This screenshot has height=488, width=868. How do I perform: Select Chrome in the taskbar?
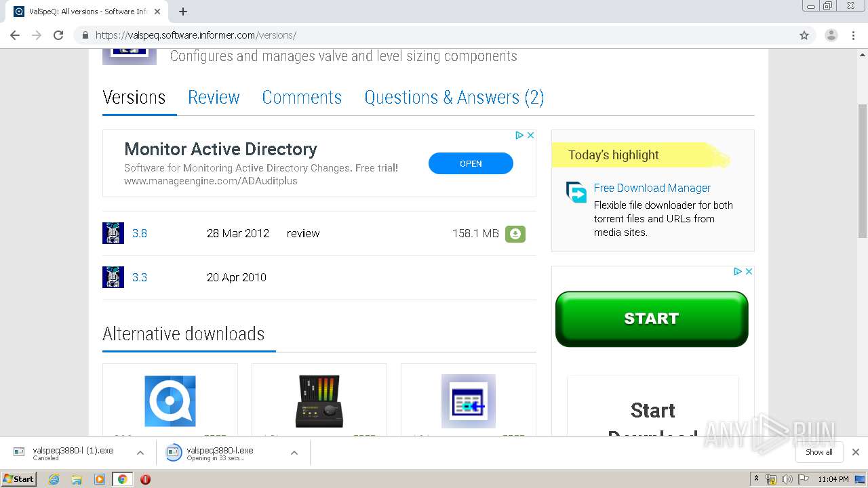[122, 479]
